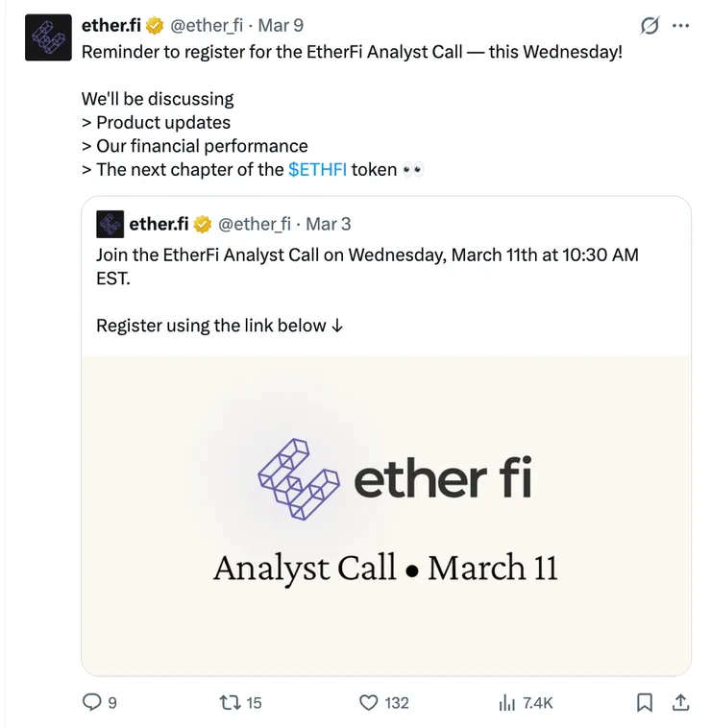Image resolution: width=711 pixels, height=728 pixels.
Task: Like the tweet with the heart icon
Action: 369,703
